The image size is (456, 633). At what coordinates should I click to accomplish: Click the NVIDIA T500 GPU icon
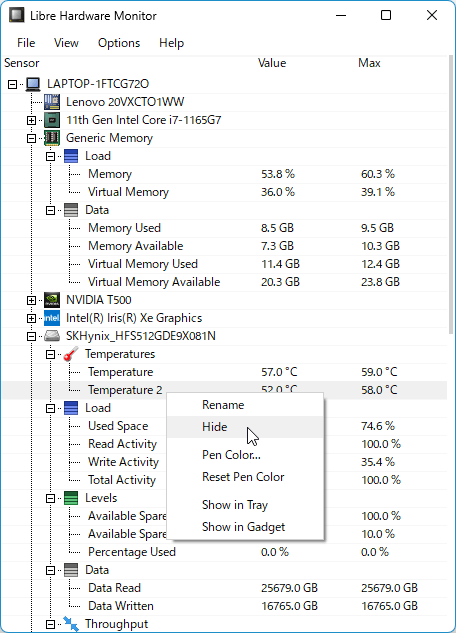pos(52,300)
